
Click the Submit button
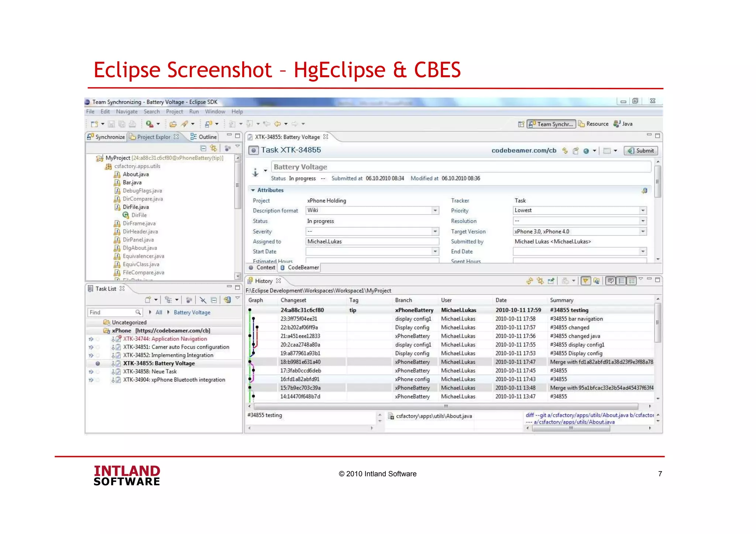(x=641, y=151)
